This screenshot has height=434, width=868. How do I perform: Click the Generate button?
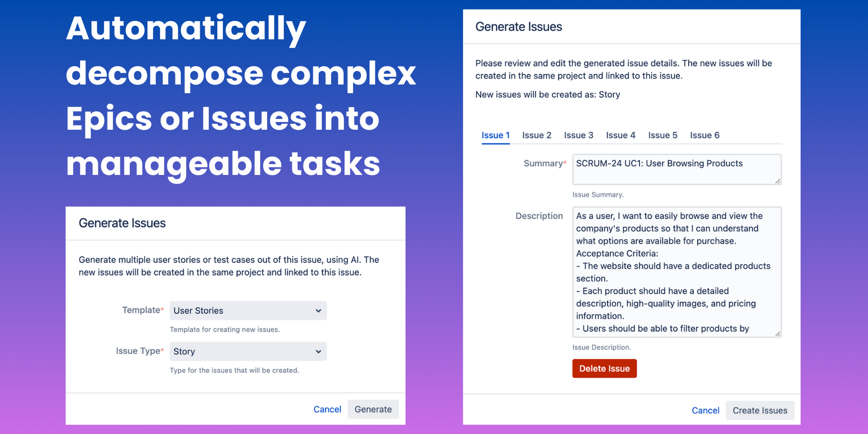click(x=373, y=409)
